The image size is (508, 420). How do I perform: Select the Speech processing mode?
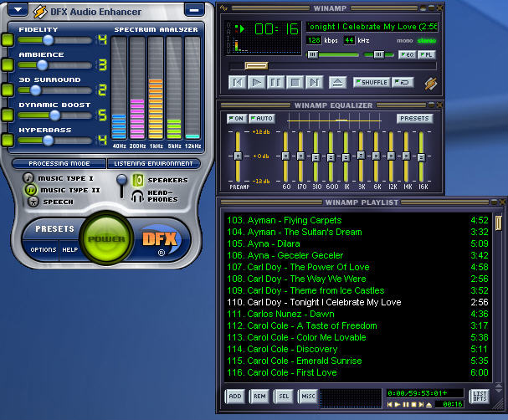click(x=33, y=202)
